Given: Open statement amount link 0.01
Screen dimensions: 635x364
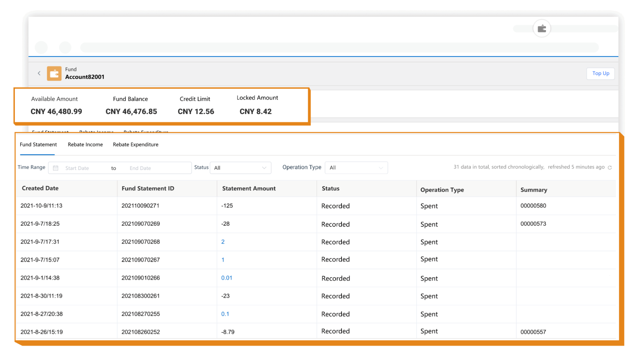Looking at the screenshot, I should click(x=226, y=278).
